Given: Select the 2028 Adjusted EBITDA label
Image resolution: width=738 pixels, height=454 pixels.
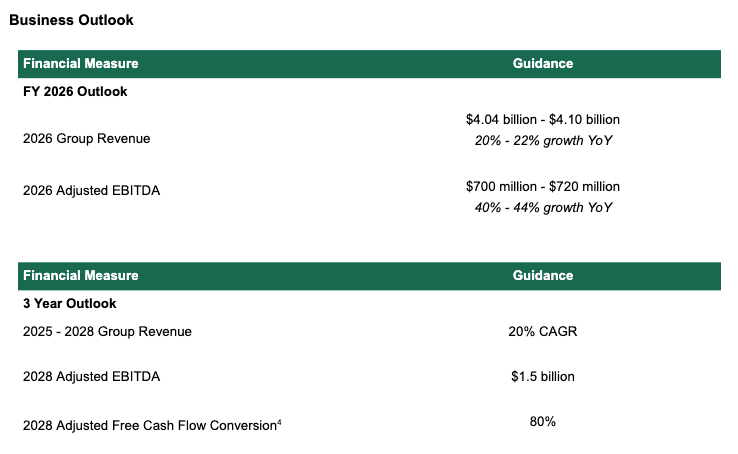Looking at the screenshot, I should [91, 377].
